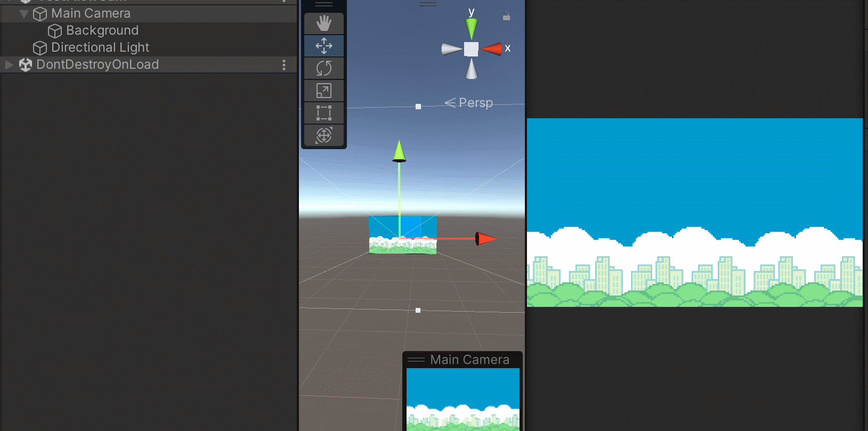This screenshot has height=431, width=868.
Task: Click the center cube of the orientation gizmo
Action: (471, 49)
